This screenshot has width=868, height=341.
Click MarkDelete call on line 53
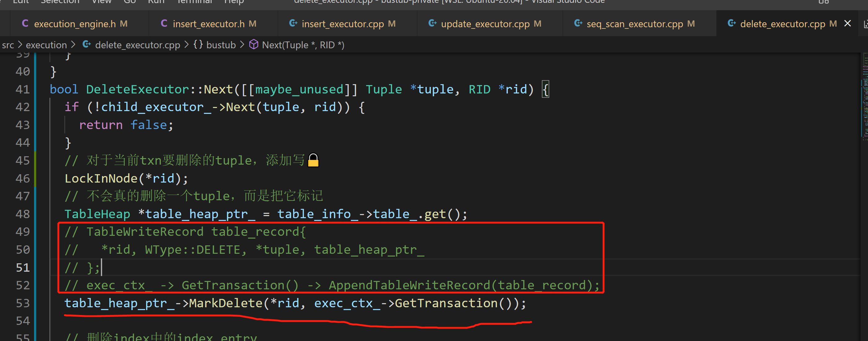tap(225, 303)
